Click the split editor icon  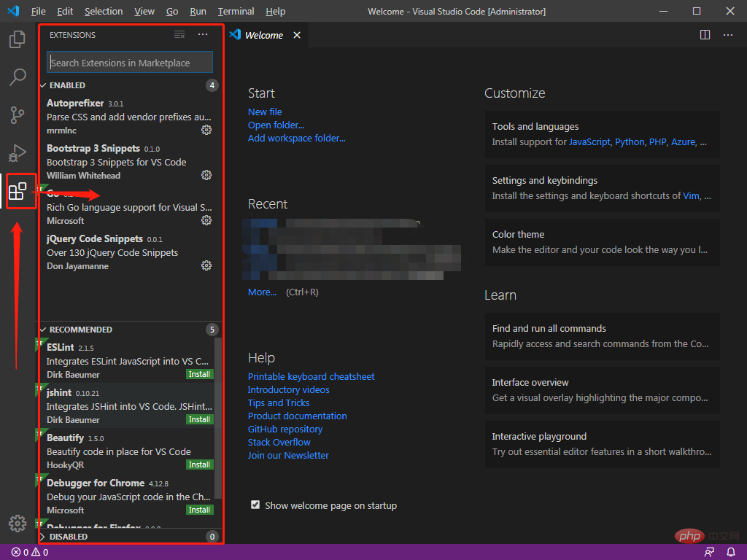point(705,35)
